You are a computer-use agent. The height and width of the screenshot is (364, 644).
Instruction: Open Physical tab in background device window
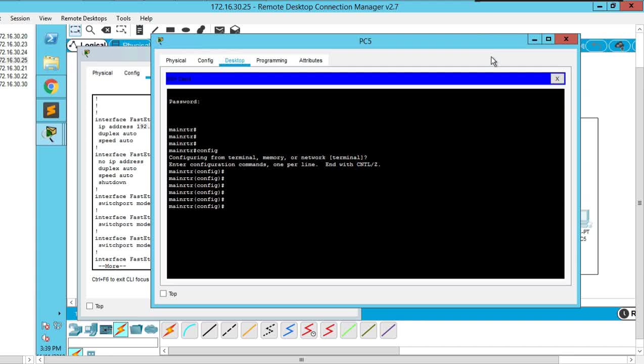102,73
